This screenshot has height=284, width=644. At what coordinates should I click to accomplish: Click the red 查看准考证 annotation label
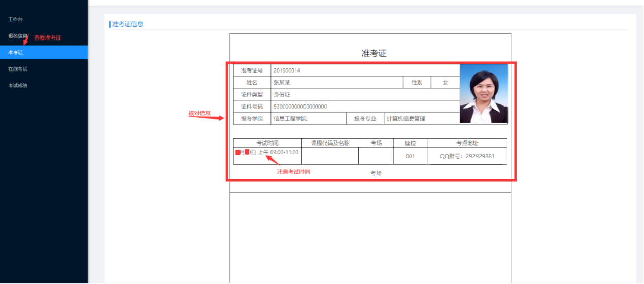(x=47, y=38)
